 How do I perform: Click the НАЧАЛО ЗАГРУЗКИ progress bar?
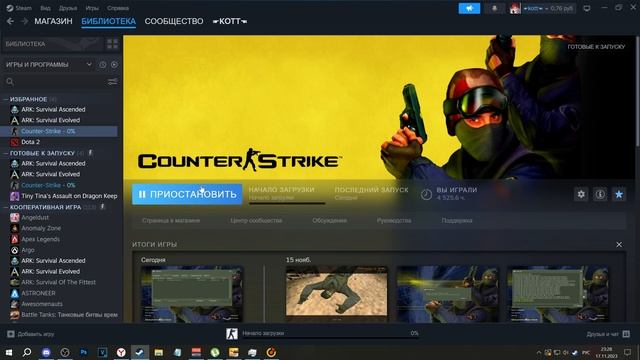point(287,203)
